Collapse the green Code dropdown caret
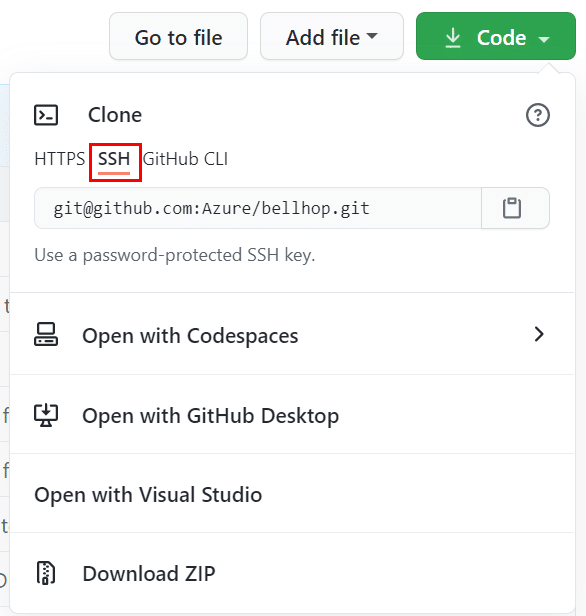 click(544, 39)
